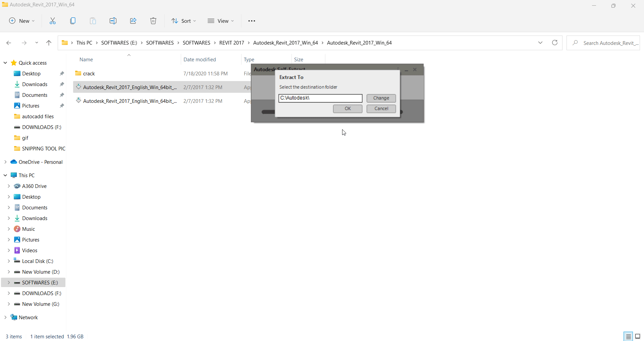
Task: Expand Local Disk (C:) node
Action: [x=9, y=261]
